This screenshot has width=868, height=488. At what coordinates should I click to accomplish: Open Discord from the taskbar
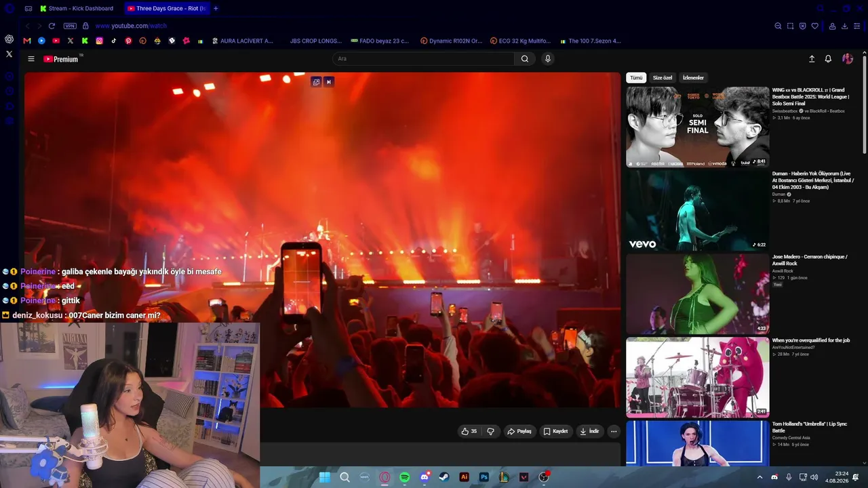pos(425,477)
